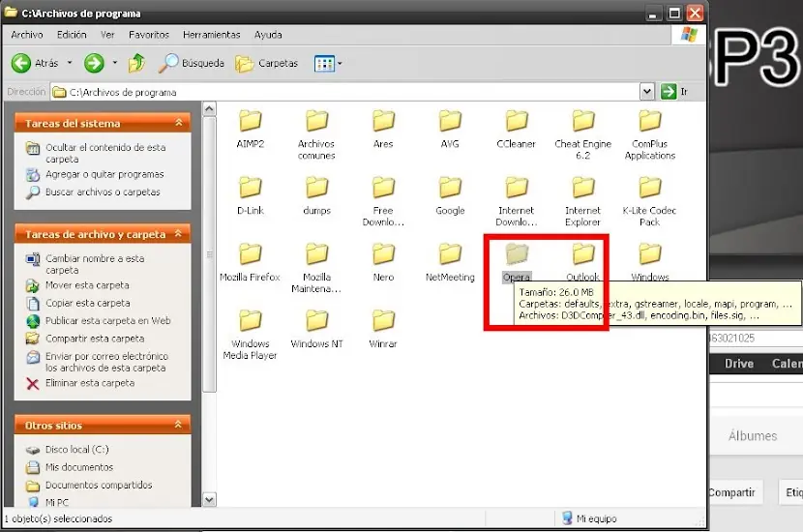Click Mover esta carpeta
Viewport: 803px width, 532px height.
87,285
